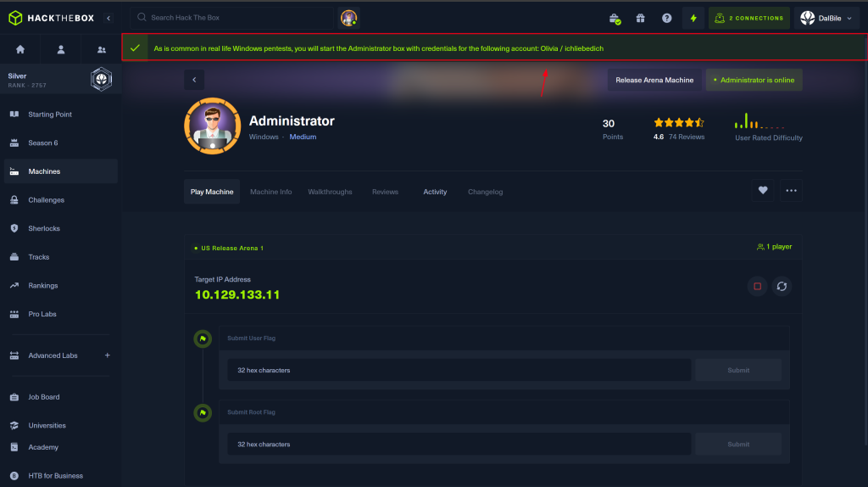Go back with the left chevron button
The width and height of the screenshot is (868, 487).
[x=194, y=80]
